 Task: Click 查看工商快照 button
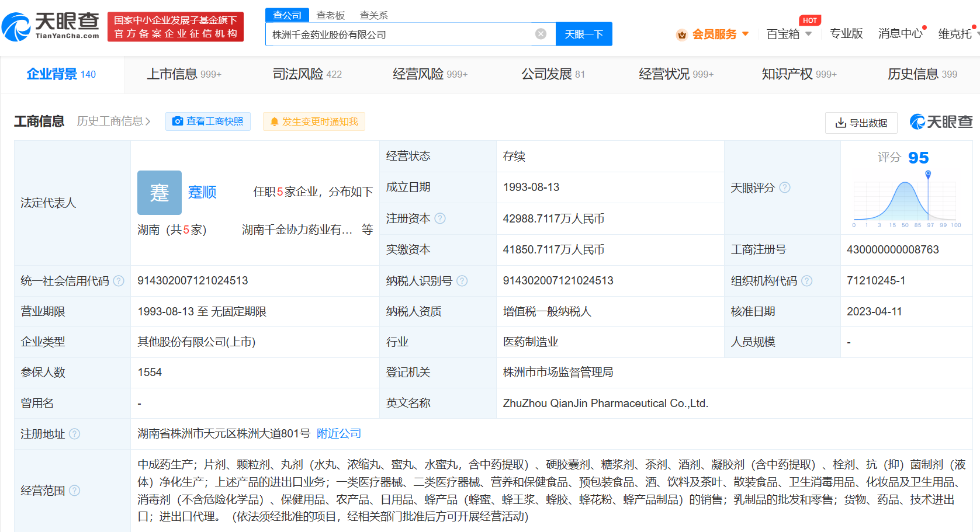coord(208,121)
